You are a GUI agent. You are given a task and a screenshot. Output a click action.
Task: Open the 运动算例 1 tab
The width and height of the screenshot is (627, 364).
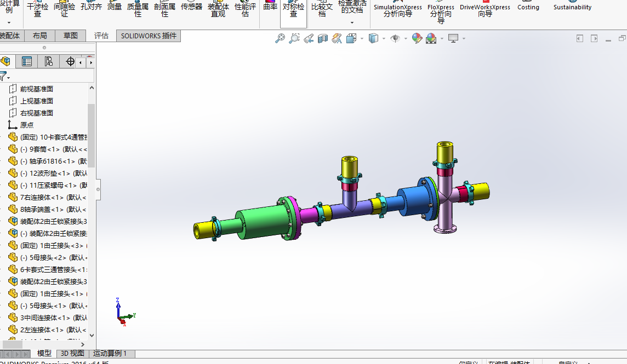coord(110,353)
